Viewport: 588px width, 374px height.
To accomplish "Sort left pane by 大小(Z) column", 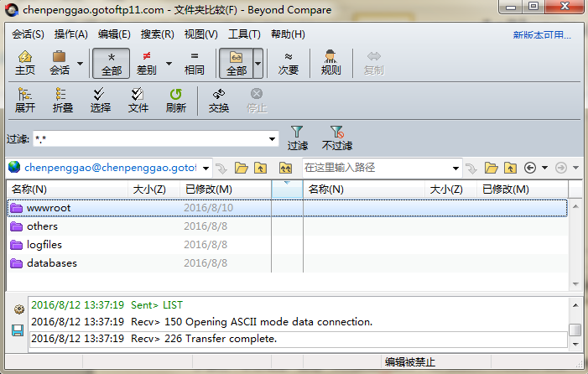I will [154, 190].
